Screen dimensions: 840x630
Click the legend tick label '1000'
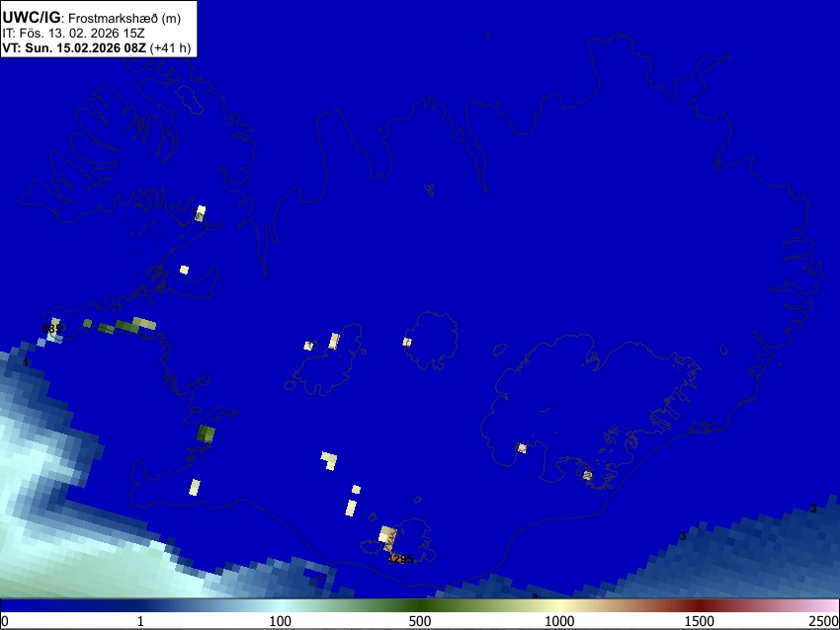[559, 621]
